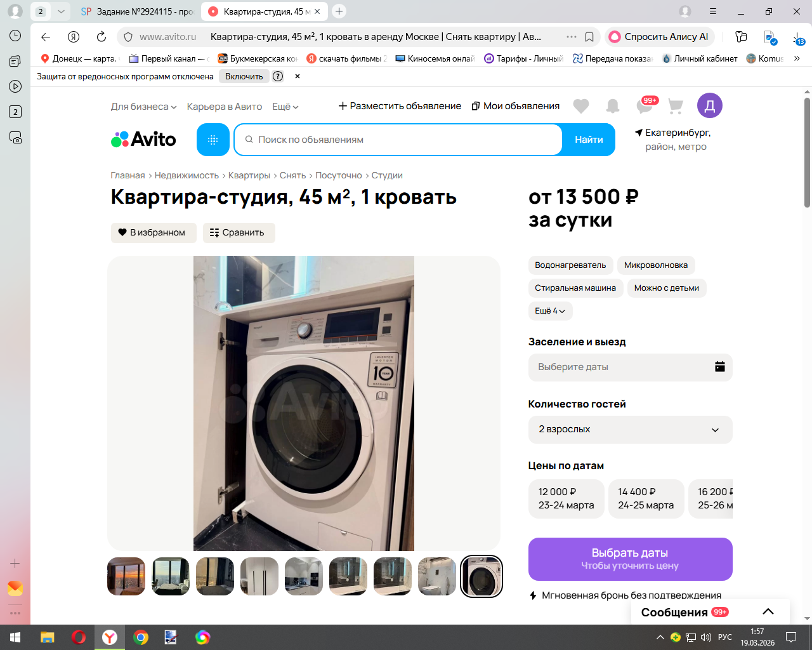Launch Google Chrome from the taskbar
The image size is (812, 650).
pos(141,637)
